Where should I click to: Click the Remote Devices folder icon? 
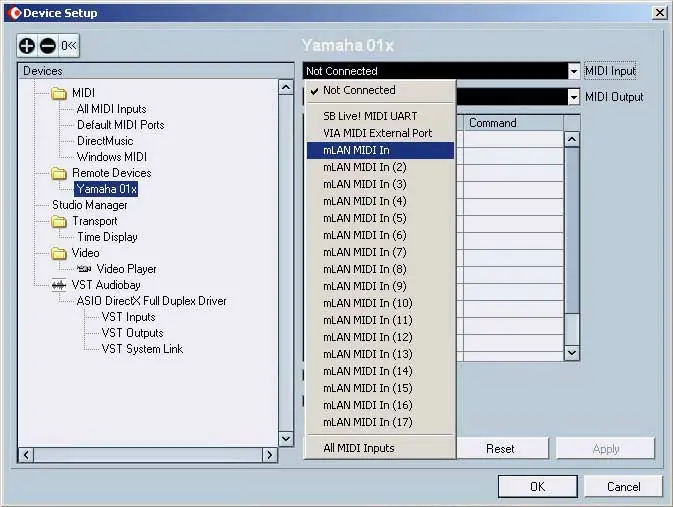coord(59,173)
